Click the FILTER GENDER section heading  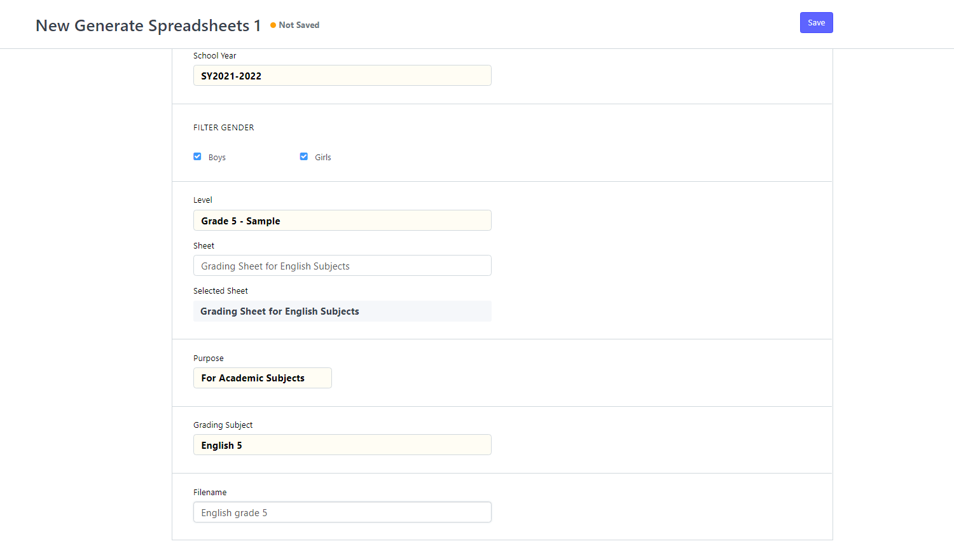(x=224, y=128)
